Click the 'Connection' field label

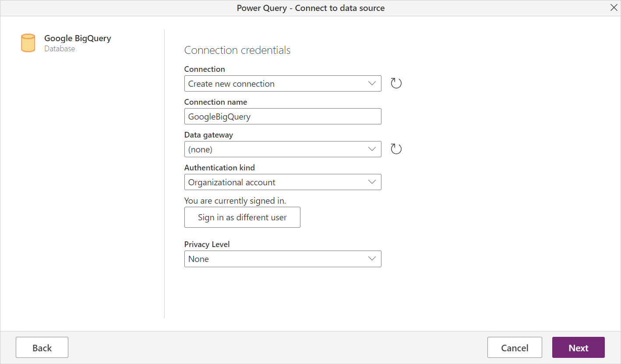point(205,69)
